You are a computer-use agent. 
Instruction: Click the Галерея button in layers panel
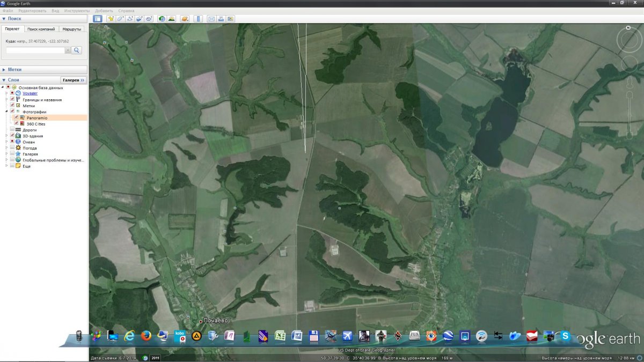[73, 80]
